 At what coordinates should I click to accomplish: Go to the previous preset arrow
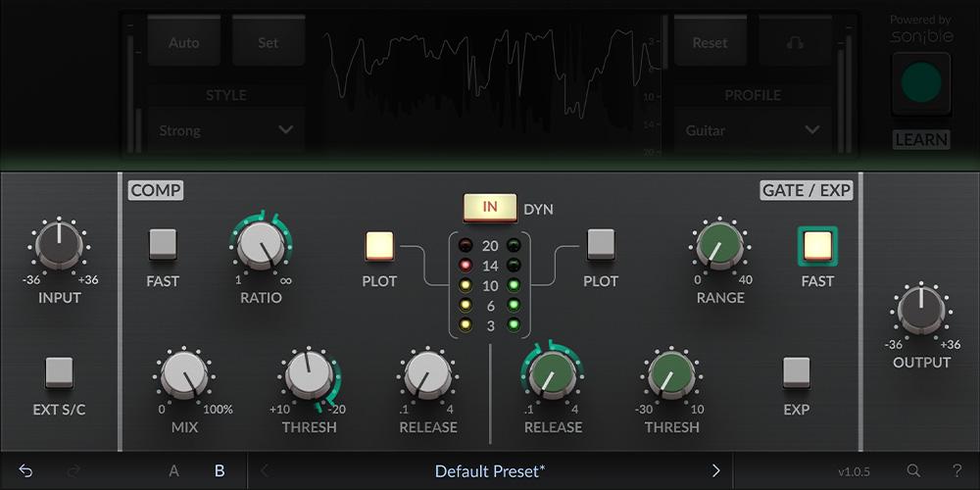265,470
